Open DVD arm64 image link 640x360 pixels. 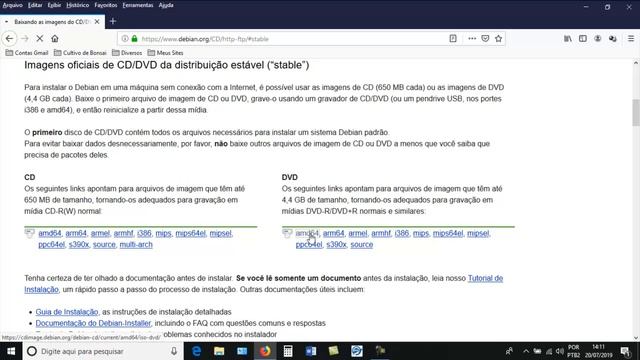click(x=333, y=233)
